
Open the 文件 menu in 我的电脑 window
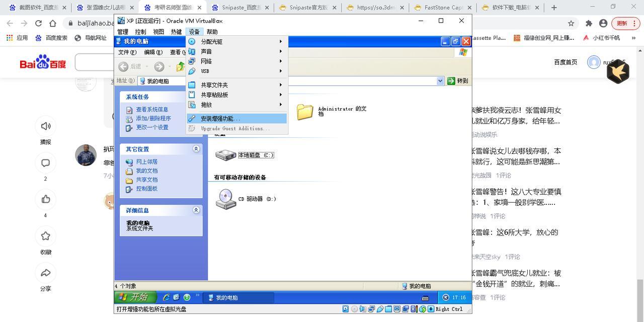127,52
